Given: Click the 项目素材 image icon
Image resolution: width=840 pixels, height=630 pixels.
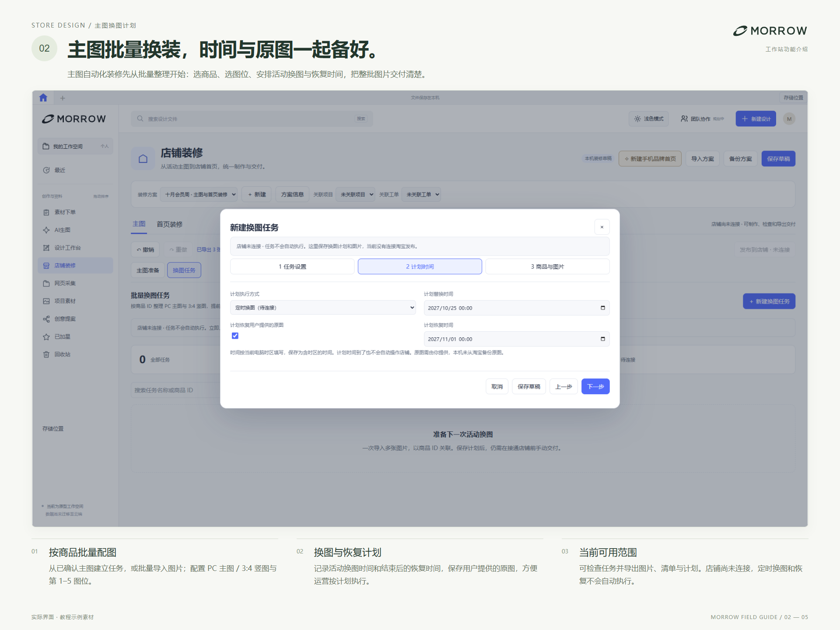Looking at the screenshot, I should click(46, 301).
